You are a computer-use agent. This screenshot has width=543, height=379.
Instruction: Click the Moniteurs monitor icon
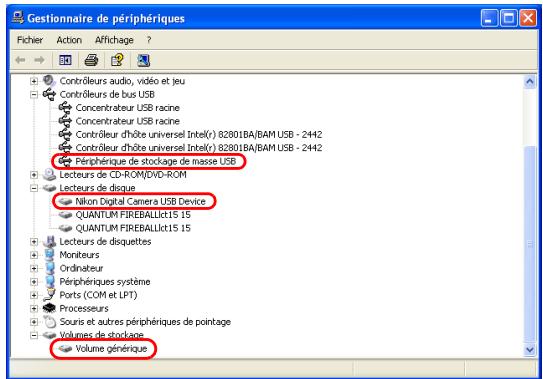click(50, 255)
